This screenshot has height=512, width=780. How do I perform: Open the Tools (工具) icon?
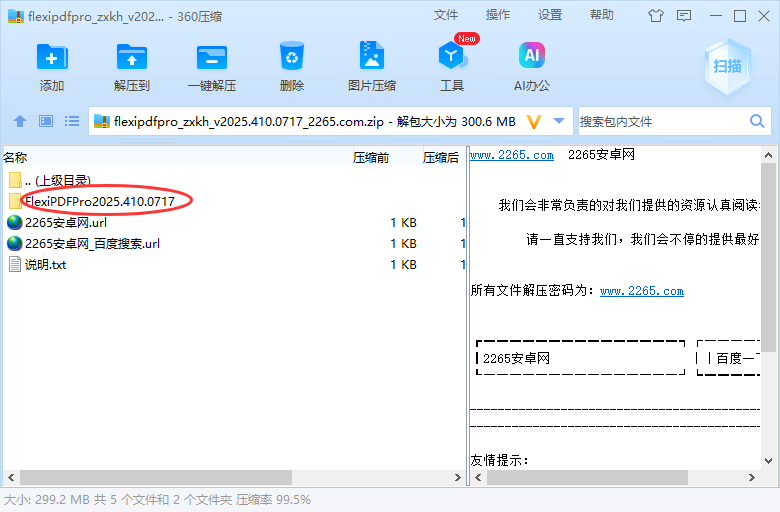452,56
